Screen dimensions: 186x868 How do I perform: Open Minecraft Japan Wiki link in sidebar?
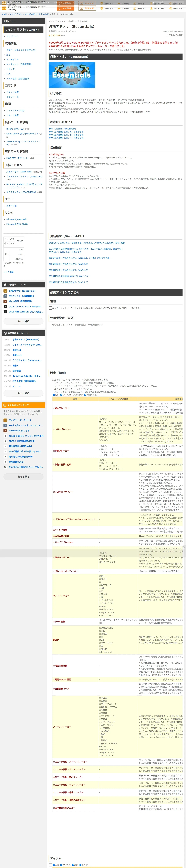(17, 219)
